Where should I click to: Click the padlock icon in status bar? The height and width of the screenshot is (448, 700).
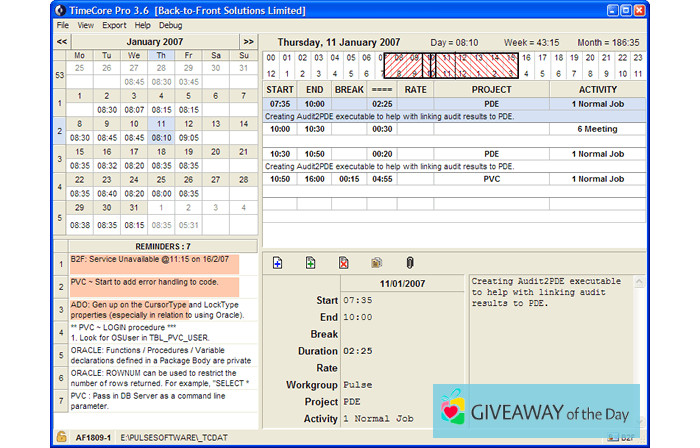pyautogui.click(x=61, y=437)
